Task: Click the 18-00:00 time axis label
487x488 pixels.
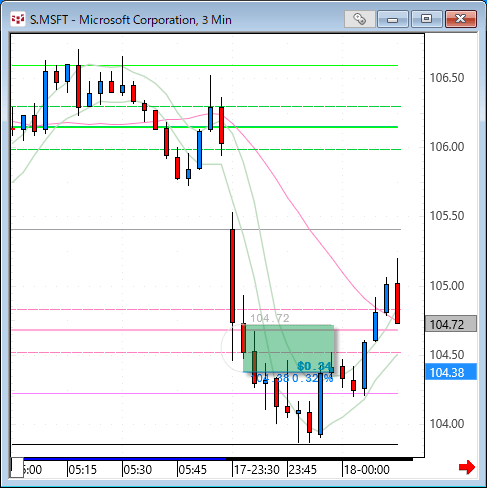Action: (x=367, y=470)
